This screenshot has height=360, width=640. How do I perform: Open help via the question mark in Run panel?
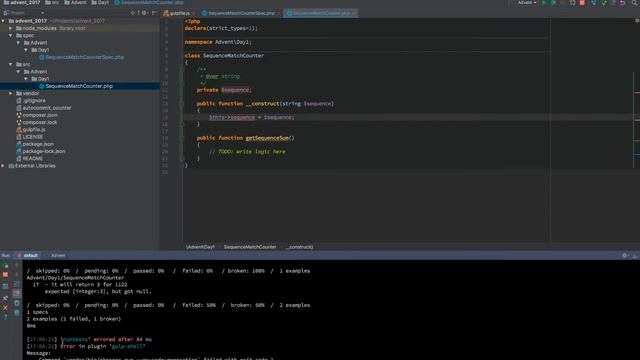[5, 317]
